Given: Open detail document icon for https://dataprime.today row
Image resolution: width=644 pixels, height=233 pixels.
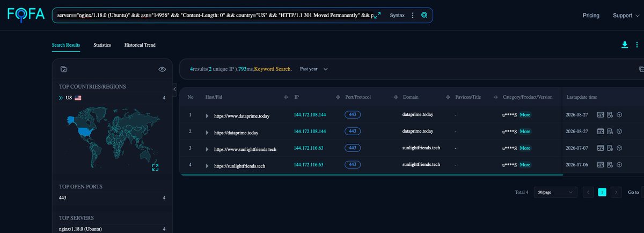Looking at the screenshot, I should point(610,131).
